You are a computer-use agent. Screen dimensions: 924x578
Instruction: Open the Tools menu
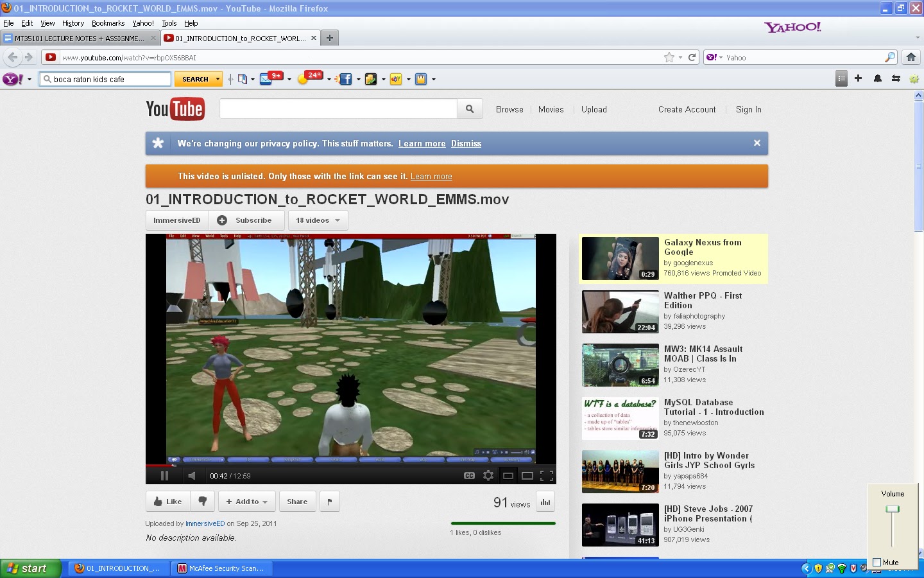click(169, 23)
